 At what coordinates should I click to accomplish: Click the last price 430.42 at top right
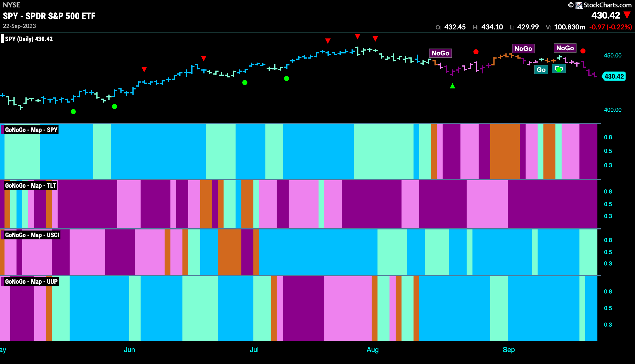(606, 15)
